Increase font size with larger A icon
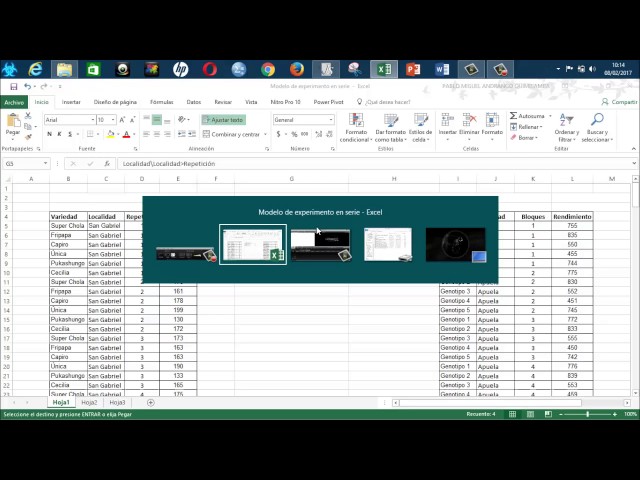The image size is (640, 480). coord(122,120)
